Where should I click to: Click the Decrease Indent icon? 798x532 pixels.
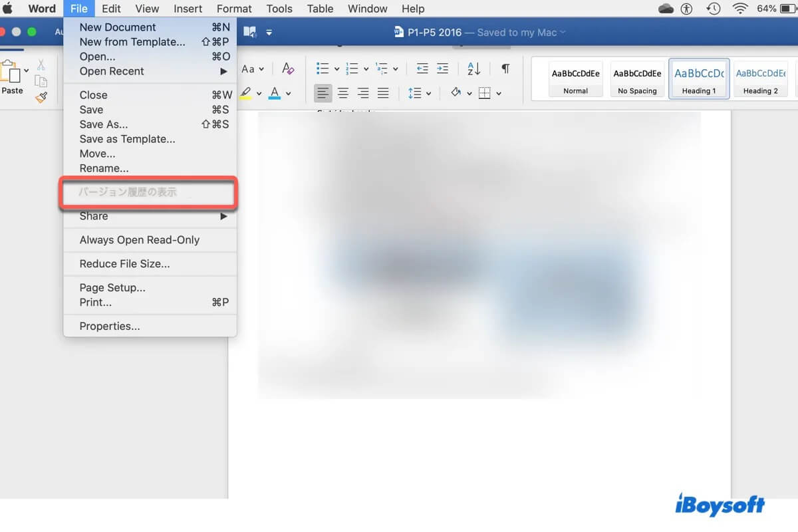tap(422, 68)
